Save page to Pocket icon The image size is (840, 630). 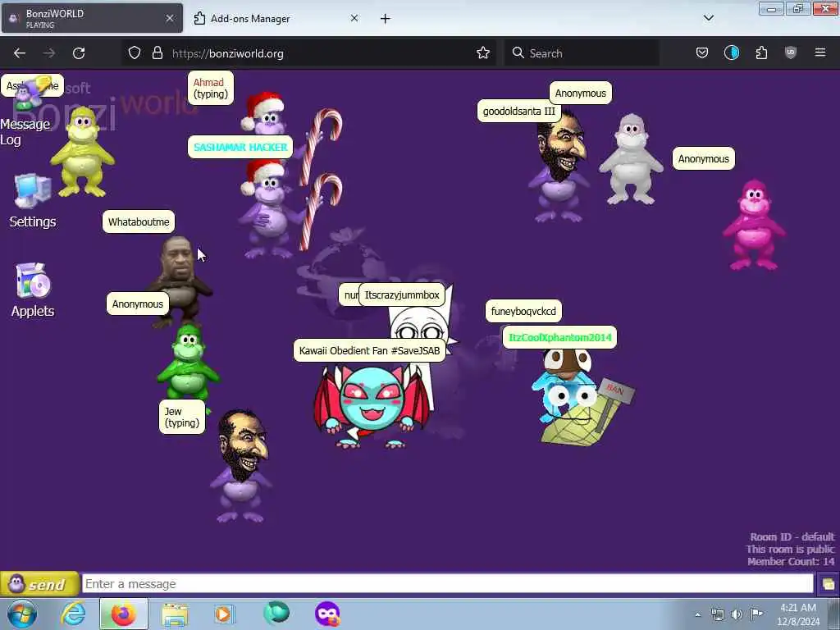click(702, 53)
